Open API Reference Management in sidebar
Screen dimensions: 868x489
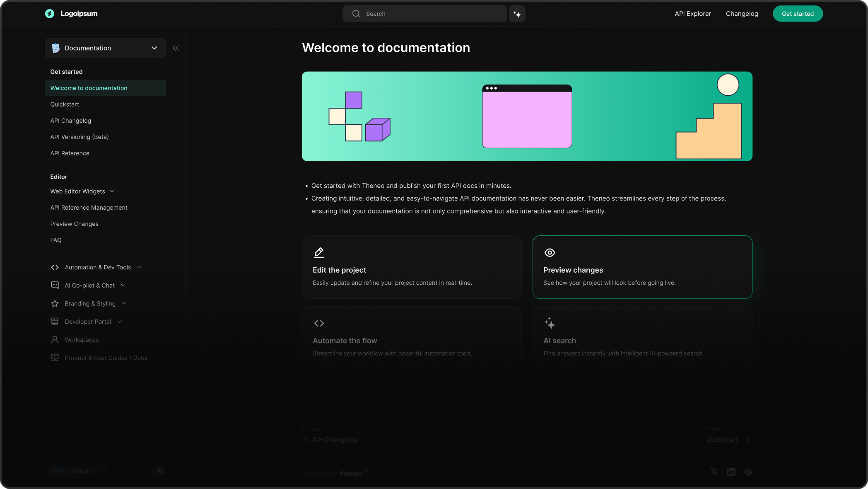(89, 208)
